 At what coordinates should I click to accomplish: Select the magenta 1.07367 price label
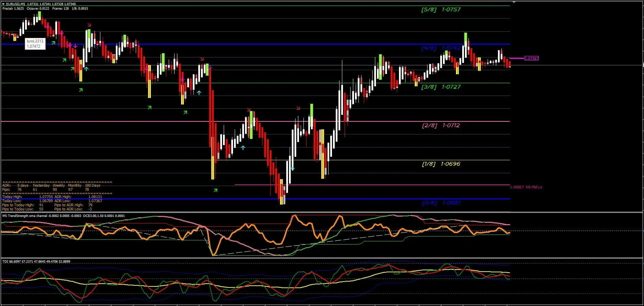(x=531, y=58)
